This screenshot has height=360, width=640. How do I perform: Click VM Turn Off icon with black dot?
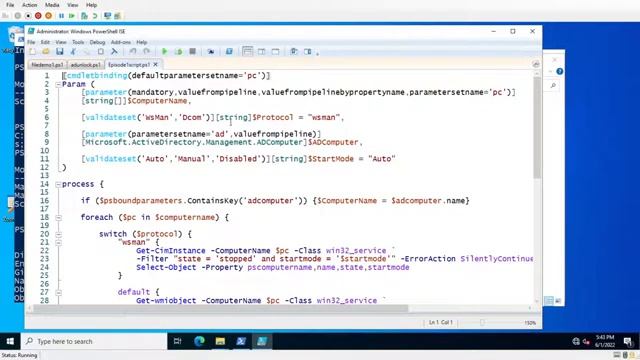(28, 16)
